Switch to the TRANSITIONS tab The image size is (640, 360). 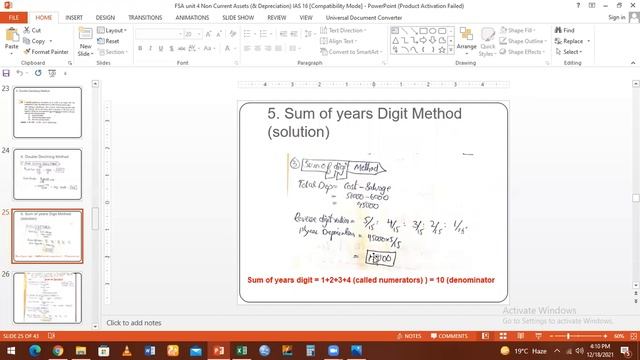tap(145, 18)
